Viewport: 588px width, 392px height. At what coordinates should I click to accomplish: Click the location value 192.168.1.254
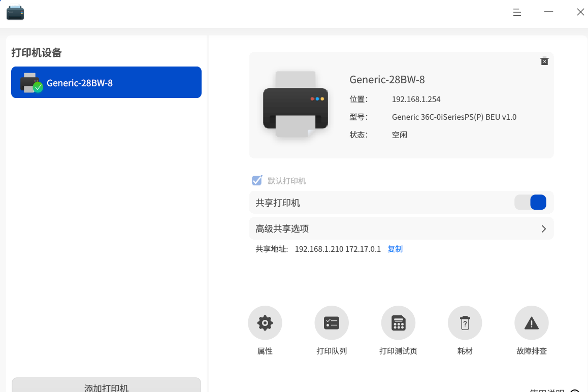(416, 100)
